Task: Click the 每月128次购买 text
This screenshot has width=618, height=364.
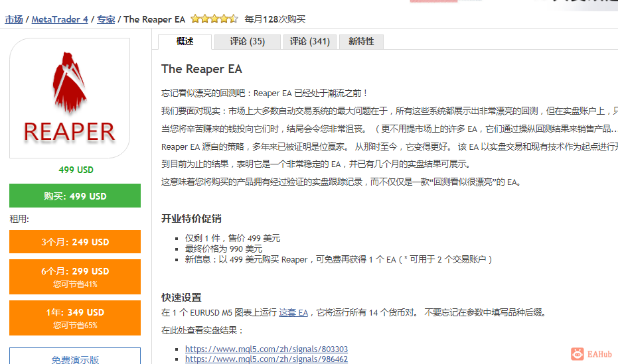Action: coord(275,19)
